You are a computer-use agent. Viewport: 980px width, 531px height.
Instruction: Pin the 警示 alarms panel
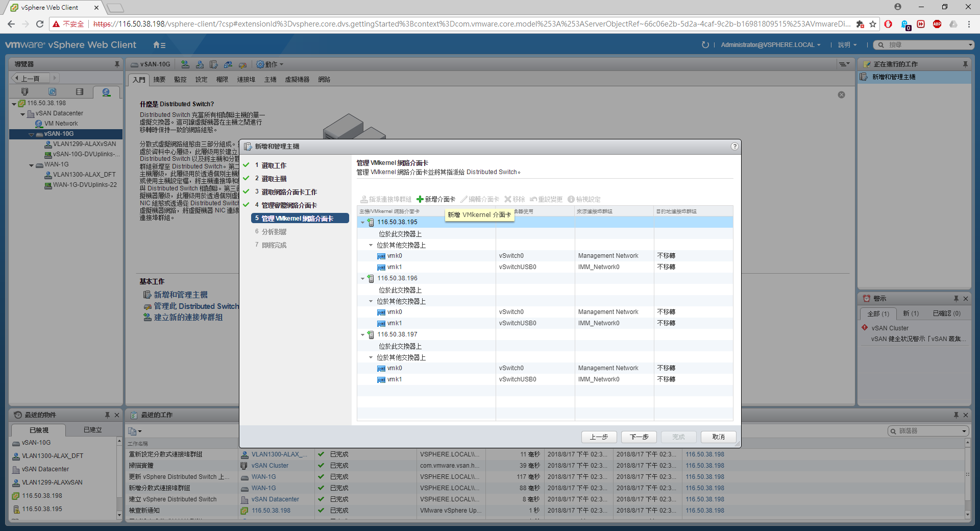956,299
